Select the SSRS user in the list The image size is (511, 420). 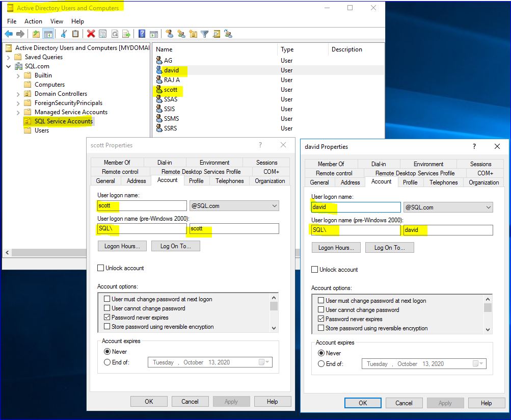click(x=170, y=128)
